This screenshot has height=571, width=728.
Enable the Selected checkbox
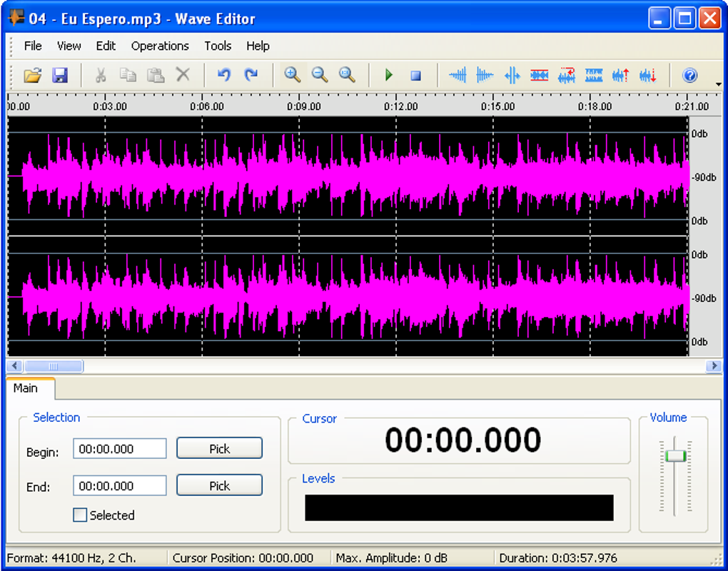(x=81, y=515)
